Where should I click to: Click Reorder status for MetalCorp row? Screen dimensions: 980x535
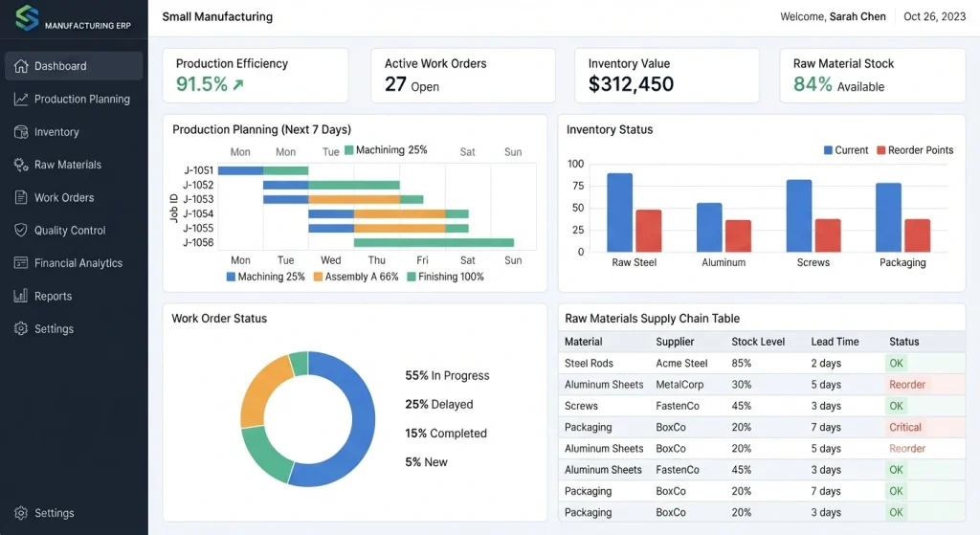907,385
